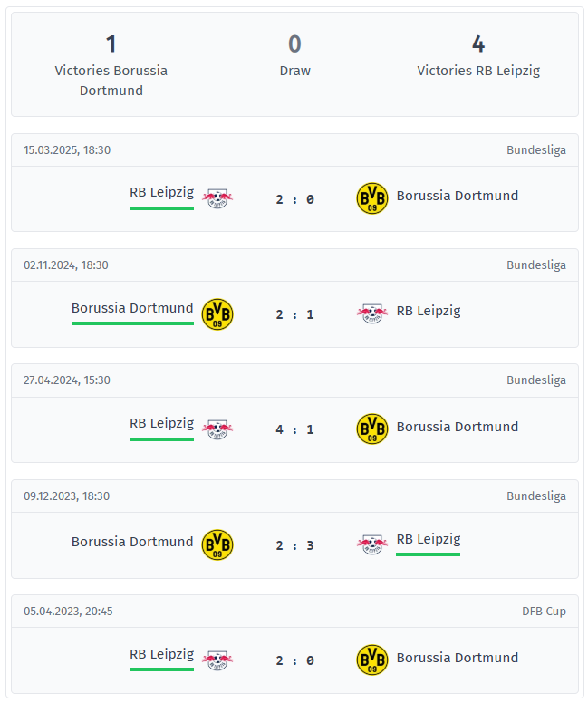Click Borussia Dortmund crest in 15.03.2025 match
588x703 pixels.
371,197
